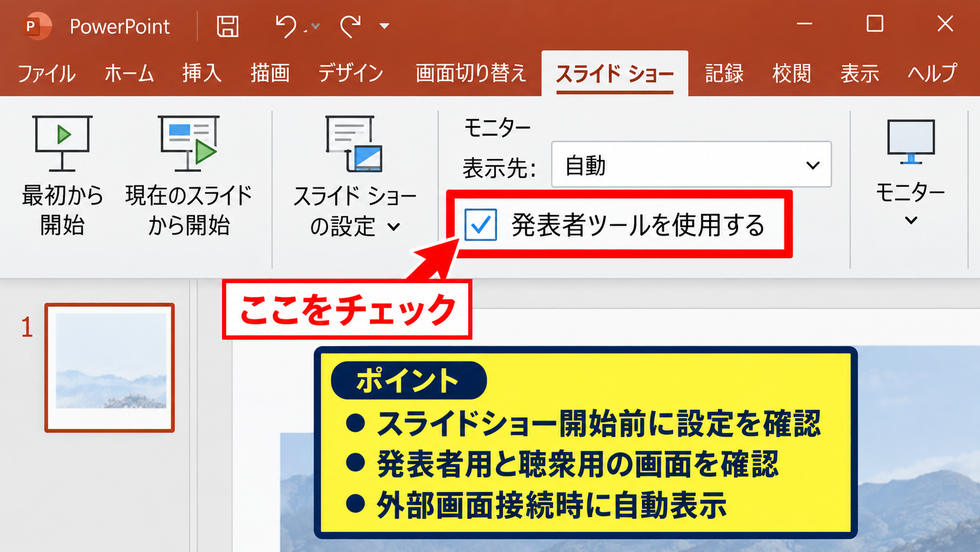Select slide 1 thumbnail in the panel
Screen dimensions: 980x552
(110, 368)
